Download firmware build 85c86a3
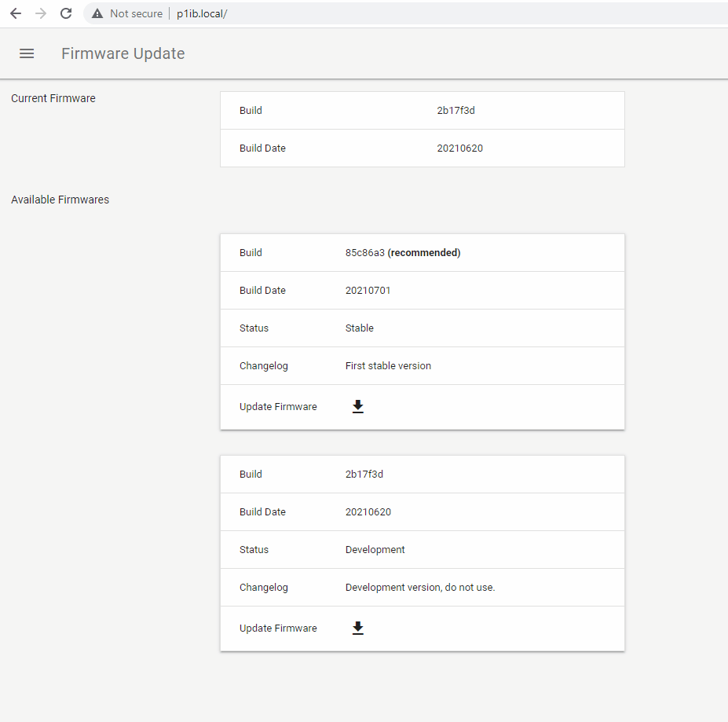Image resolution: width=728 pixels, height=722 pixels. point(357,406)
